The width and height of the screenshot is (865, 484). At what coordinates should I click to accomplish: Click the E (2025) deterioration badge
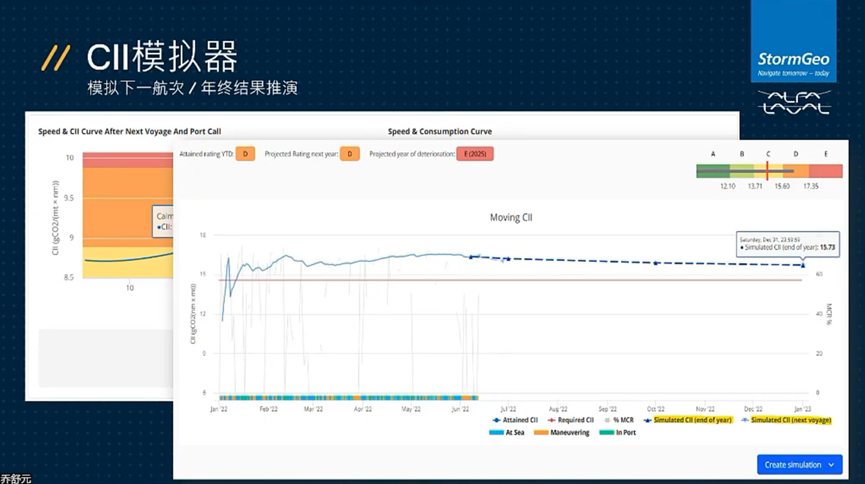tap(475, 154)
